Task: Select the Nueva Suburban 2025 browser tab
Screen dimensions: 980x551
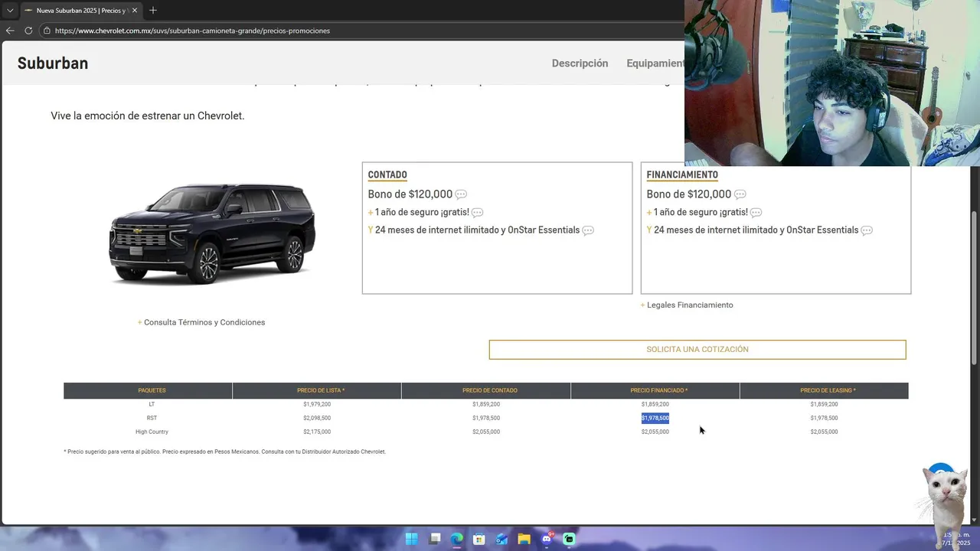Action: click(x=80, y=10)
